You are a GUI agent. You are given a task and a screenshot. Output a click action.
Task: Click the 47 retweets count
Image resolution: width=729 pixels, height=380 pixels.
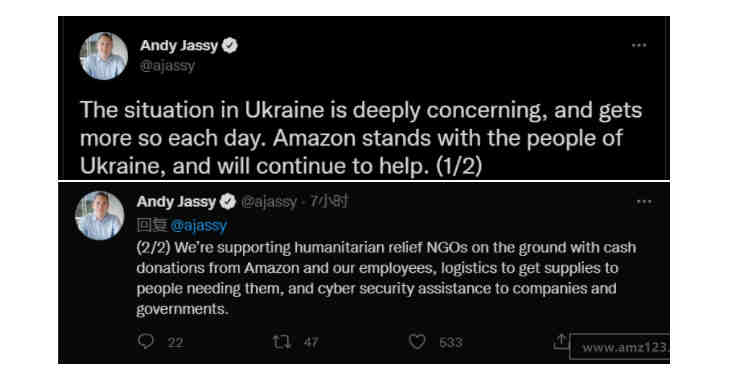coord(311,343)
